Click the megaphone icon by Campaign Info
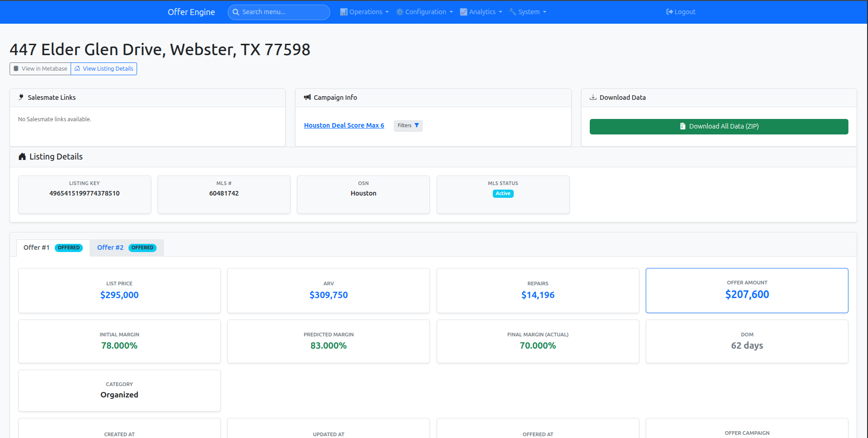868x438 pixels. 307,98
